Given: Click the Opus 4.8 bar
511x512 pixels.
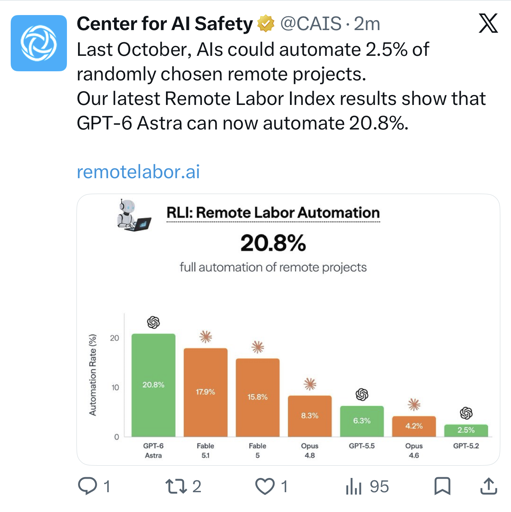Looking at the screenshot, I should tap(310, 416).
